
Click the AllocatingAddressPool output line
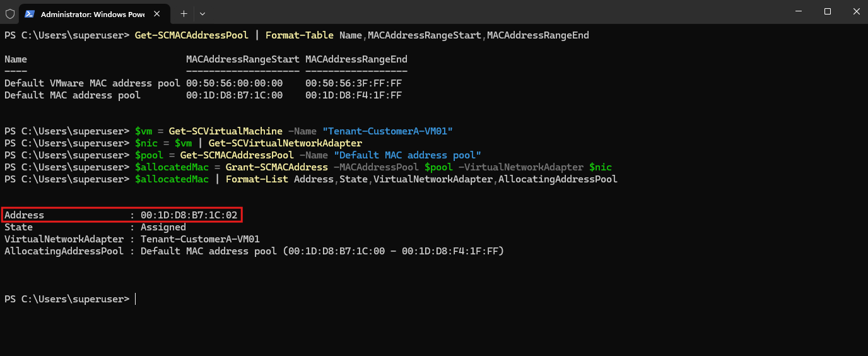pyautogui.click(x=254, y=251)
